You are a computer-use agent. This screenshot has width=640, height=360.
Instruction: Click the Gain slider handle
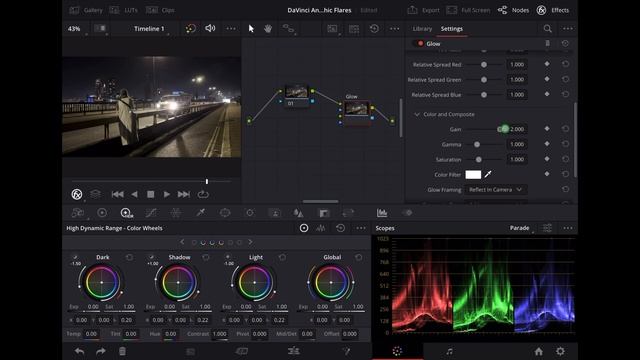[503, 129]
